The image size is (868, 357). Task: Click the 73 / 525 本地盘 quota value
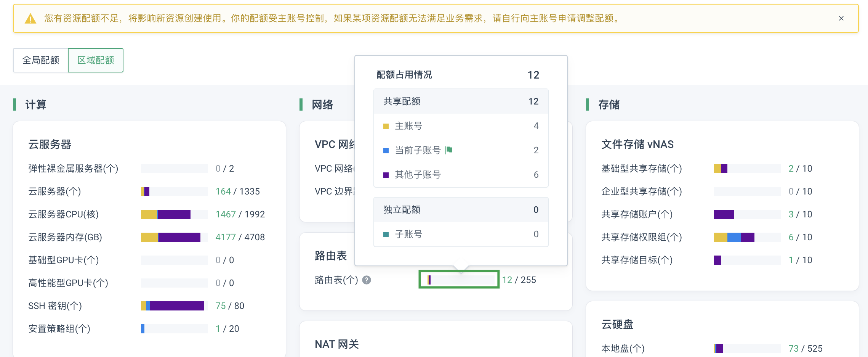(806, 349)
